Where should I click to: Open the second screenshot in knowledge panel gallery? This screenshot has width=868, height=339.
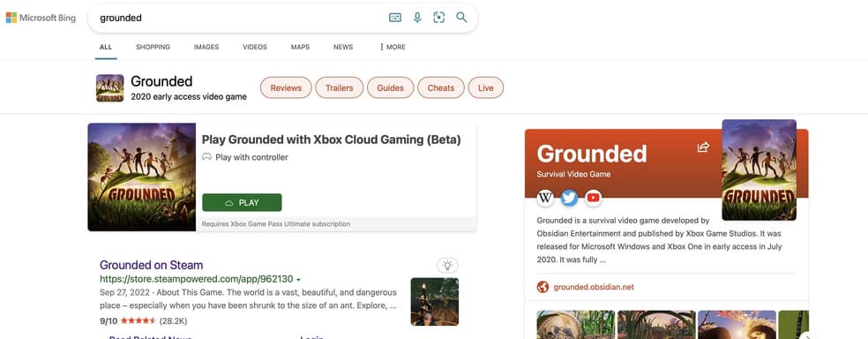tap(656, 325)
